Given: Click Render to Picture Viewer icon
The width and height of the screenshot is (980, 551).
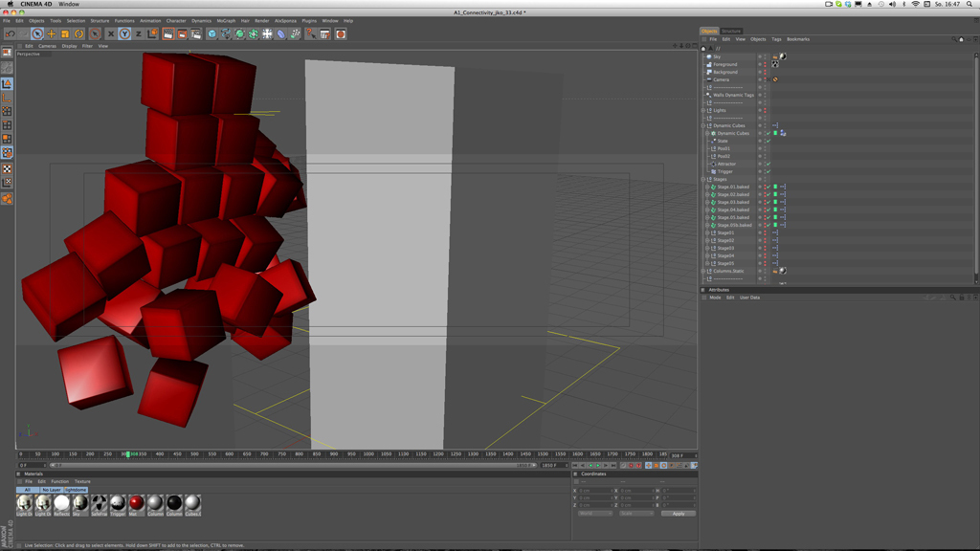Looking at the screenshot, I should [181, 34].
